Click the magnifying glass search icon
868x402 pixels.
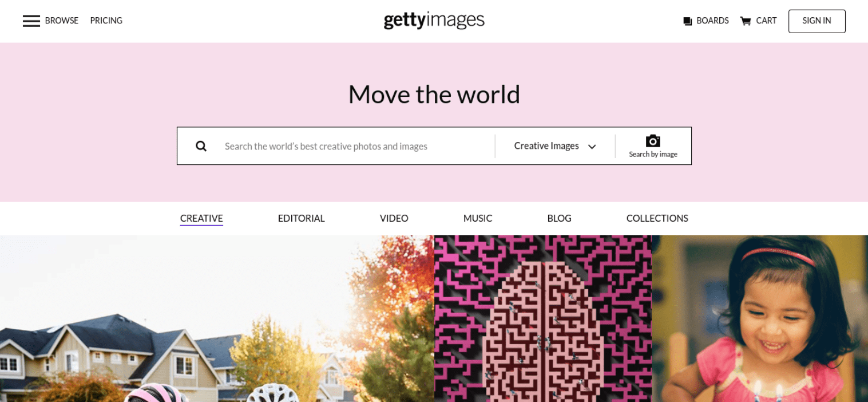pyautogui.click(x=201, y=146)
